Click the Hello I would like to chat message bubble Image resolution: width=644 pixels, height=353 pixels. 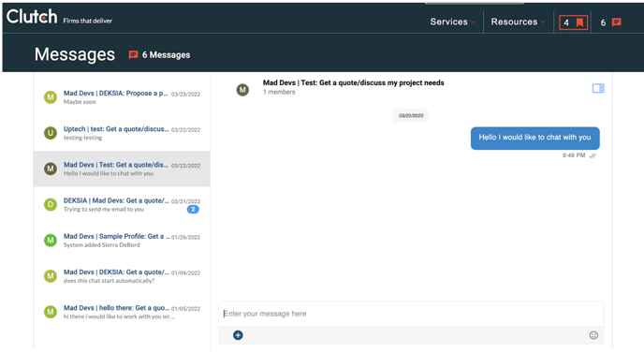coord(534,138)
